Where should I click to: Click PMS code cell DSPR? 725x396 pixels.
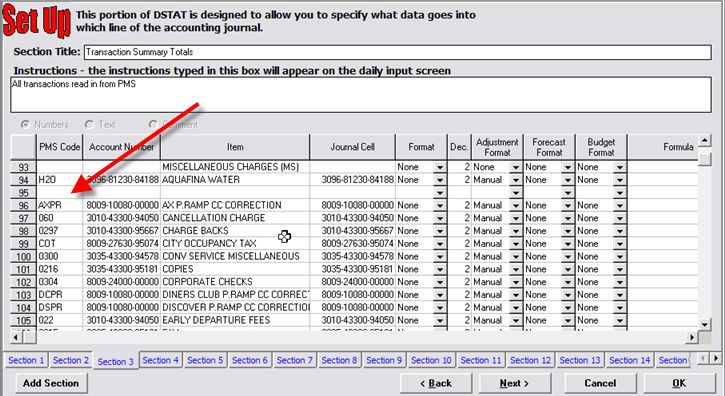coord(59,308)
